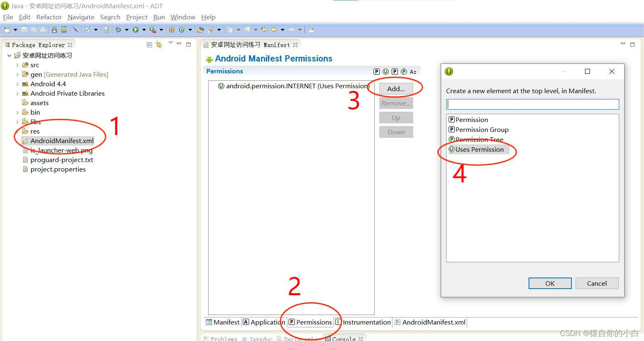Click the Up button in Permissions

point(396,118)
